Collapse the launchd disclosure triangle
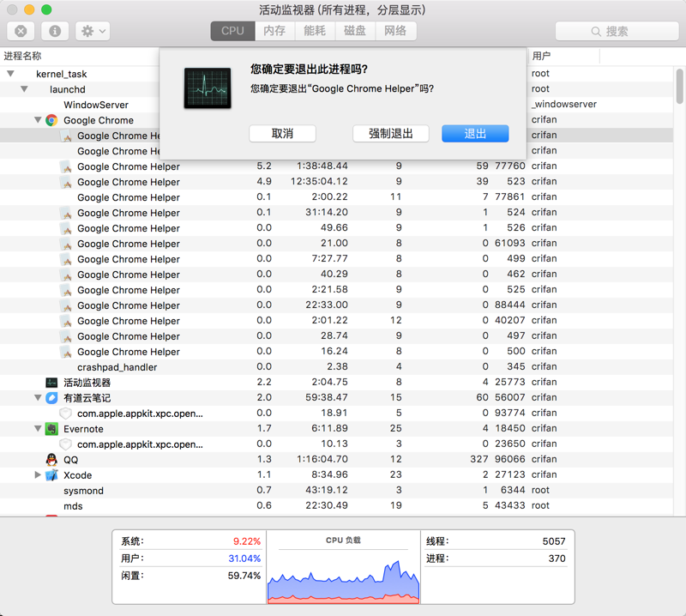Viewport: 686px width, 616px height. coord(25,89)
